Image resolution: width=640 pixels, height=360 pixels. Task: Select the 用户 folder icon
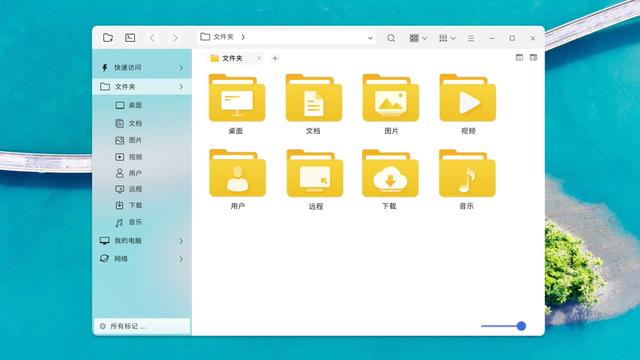tap(237, 173)
